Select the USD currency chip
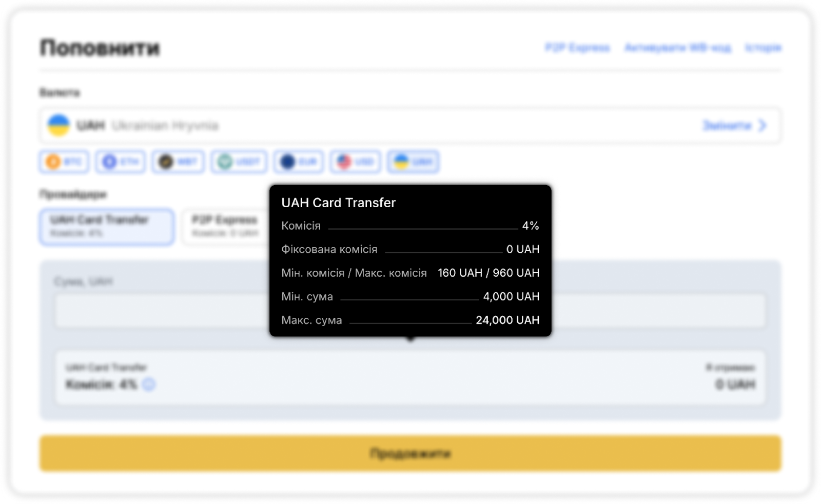 click(x=356, y=162)
